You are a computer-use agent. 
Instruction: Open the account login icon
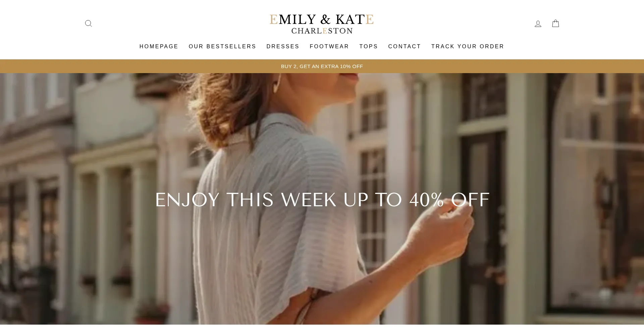[538, 23]
